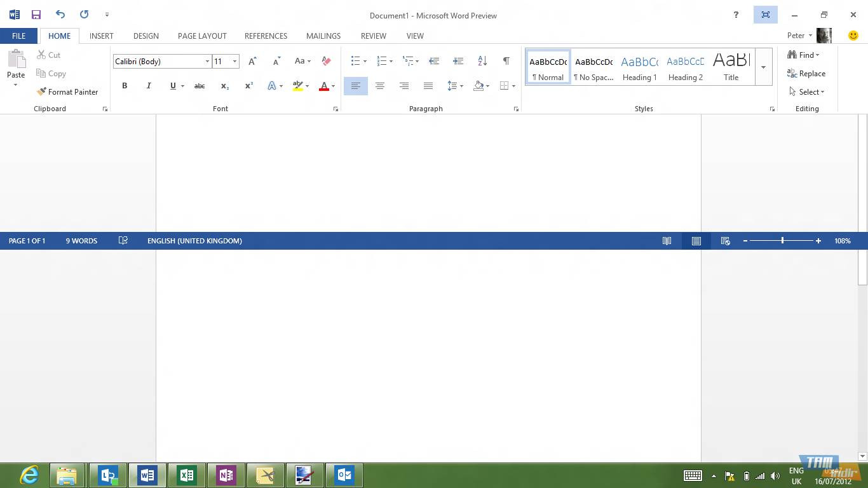Image resolution: width=868 pixels, height=488 pixels.
Task: Click the Clear Formatting eraser icon
Action: coord(326,62)
